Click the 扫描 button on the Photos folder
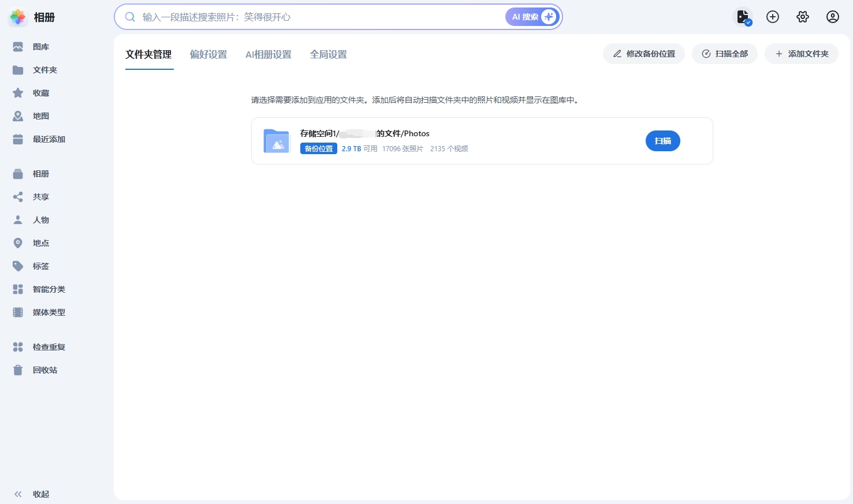This screenshot has height=504, width=853. point(662,140)
